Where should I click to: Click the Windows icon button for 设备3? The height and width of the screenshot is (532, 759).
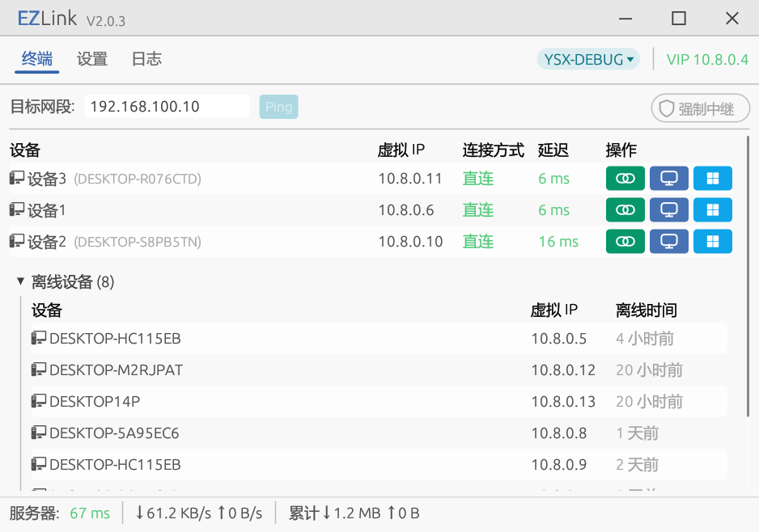point(713,179)
